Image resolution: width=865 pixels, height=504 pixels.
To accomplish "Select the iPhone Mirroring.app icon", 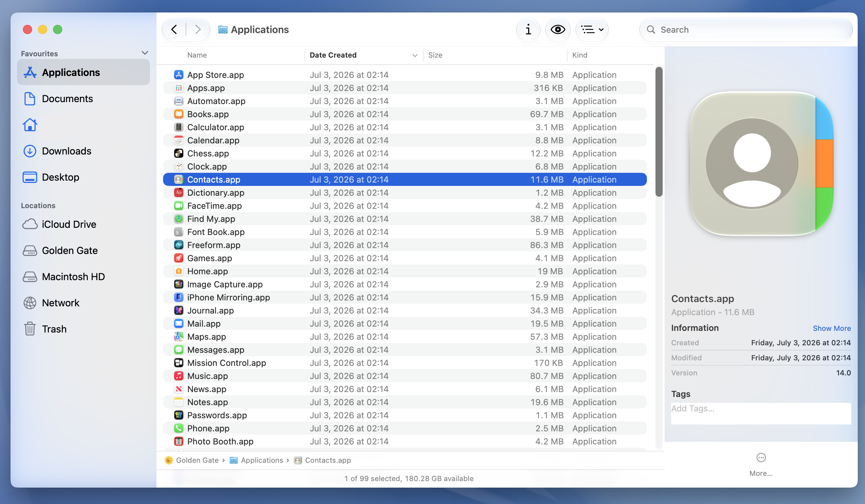I will pyautogui.click(x=178, y=297).
